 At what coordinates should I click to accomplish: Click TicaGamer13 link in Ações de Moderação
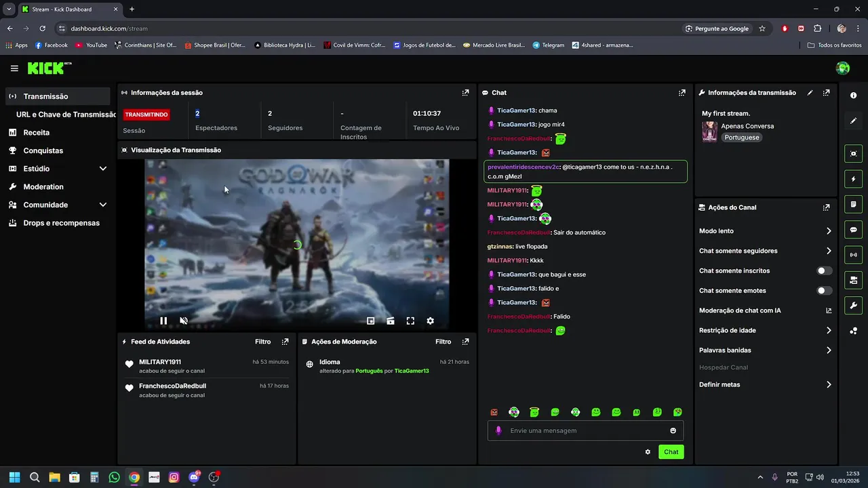tap(412, 371)
